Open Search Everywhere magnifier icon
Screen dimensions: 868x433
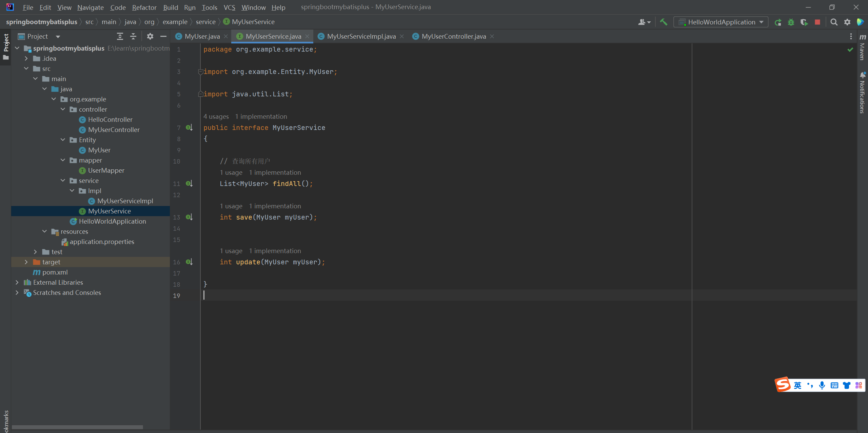pyautogui.click(x=834, y=22)
